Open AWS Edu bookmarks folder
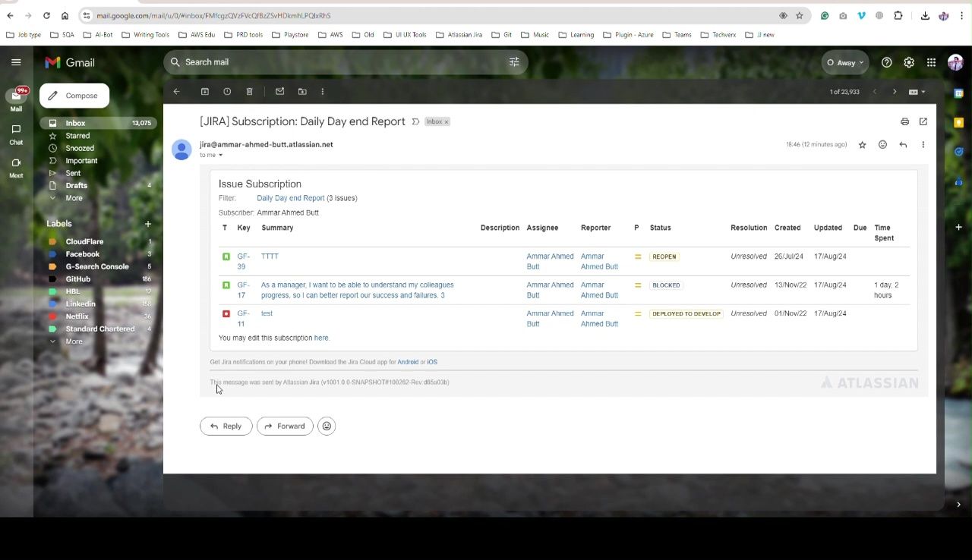 coord(197,35)
